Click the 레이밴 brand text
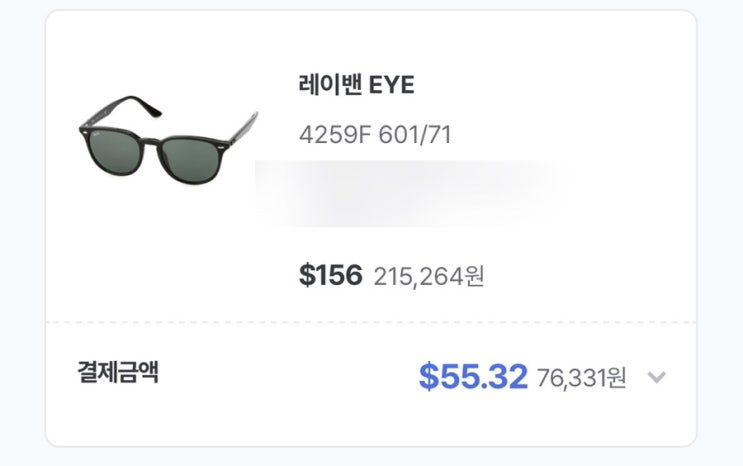 (x=329, y=85)
